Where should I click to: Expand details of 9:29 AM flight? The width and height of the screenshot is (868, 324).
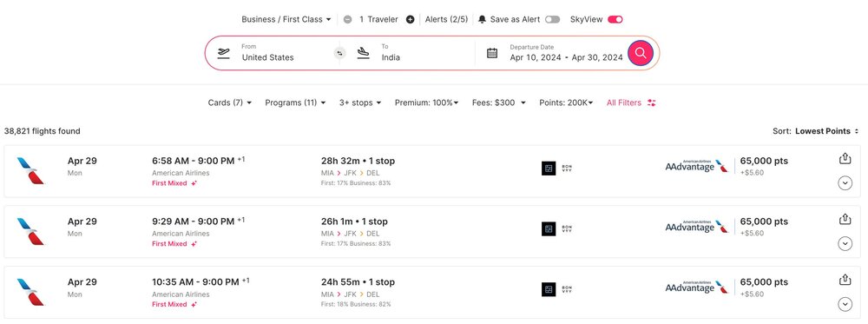pyautogui.click(x=845, y=243)
